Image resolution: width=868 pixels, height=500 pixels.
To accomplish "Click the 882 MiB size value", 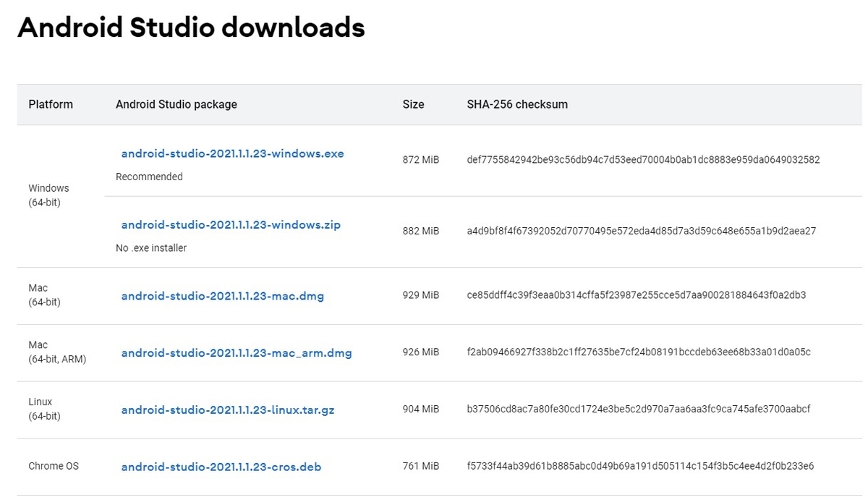I will 421,231.
